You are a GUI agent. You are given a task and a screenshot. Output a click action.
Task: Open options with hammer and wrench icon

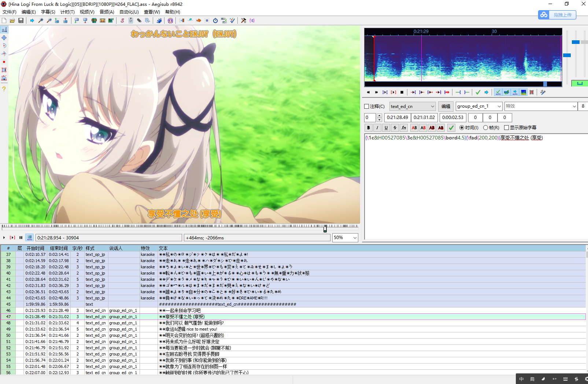pyautogui.click(x=244, y=20)
